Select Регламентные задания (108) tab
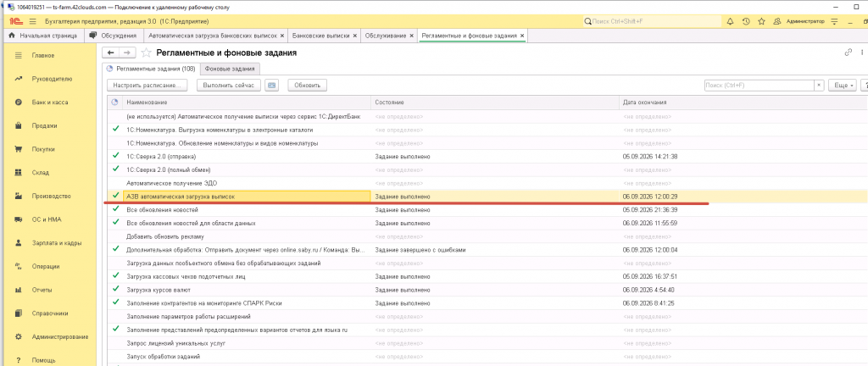This screenshot has height=366, width=868. coord(151,69)
